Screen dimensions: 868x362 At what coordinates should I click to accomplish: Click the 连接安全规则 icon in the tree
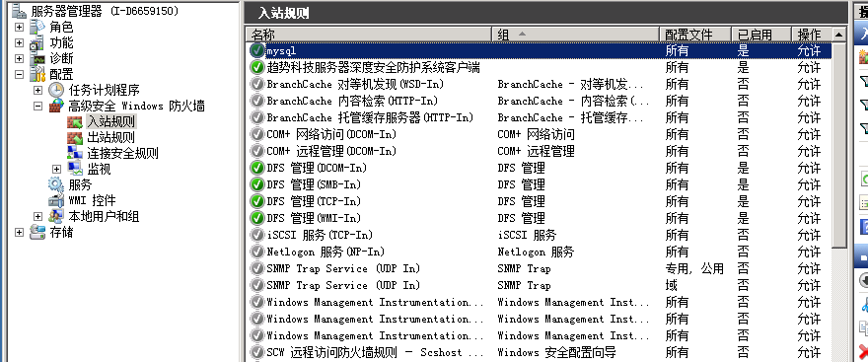tap(75, 153)
